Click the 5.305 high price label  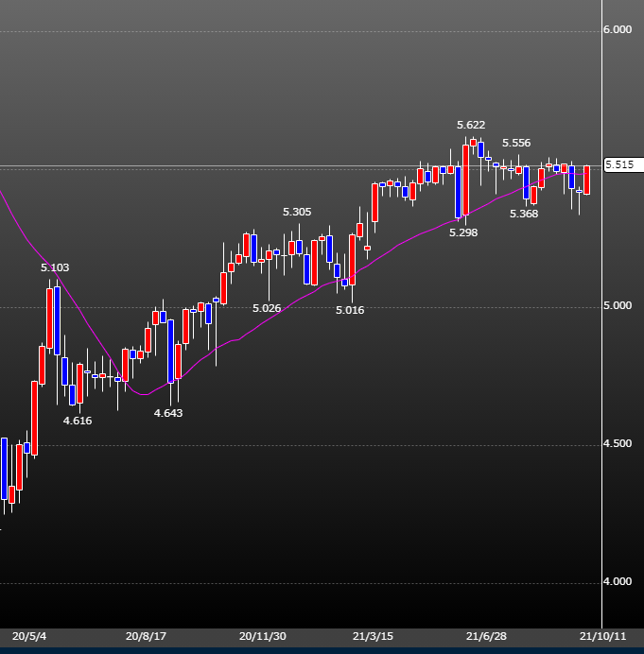pyautogui.click(x=297, y=212)
